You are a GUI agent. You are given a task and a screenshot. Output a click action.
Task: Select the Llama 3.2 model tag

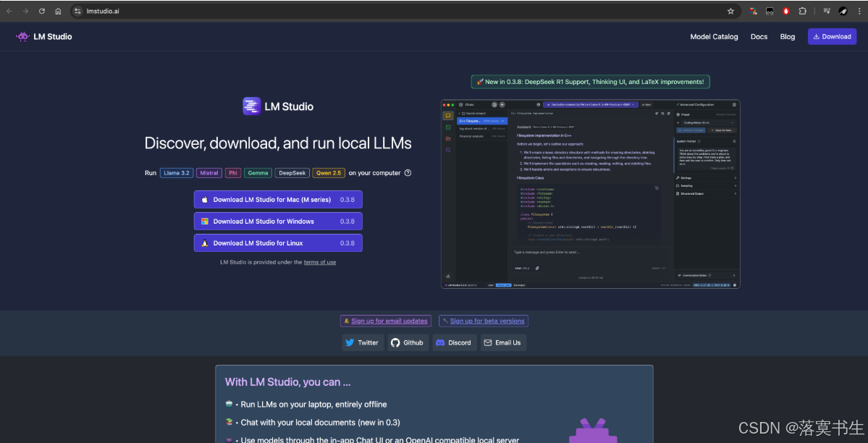(x=177, y=173)
